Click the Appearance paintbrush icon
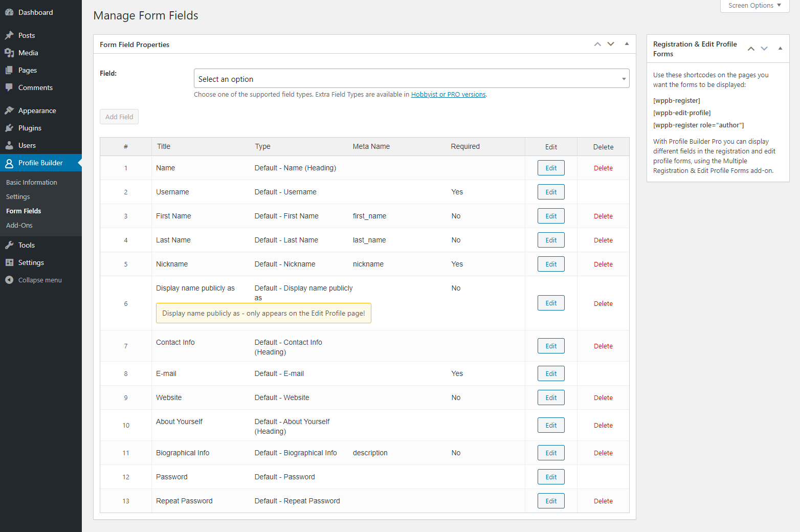Image resolution: width=800 pixels, height=532 pixels. [x=9, y=110]
